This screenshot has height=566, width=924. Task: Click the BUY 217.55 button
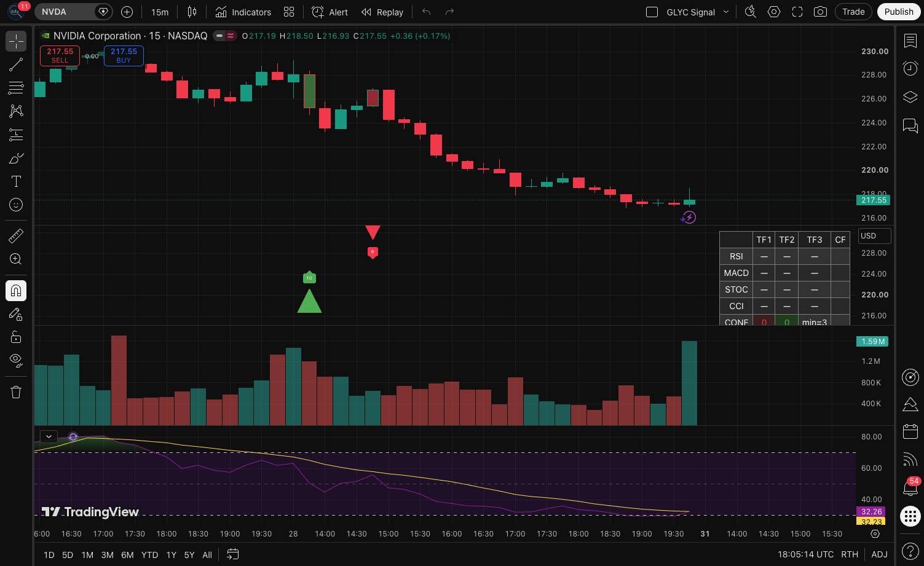click(x=124, y=55)
